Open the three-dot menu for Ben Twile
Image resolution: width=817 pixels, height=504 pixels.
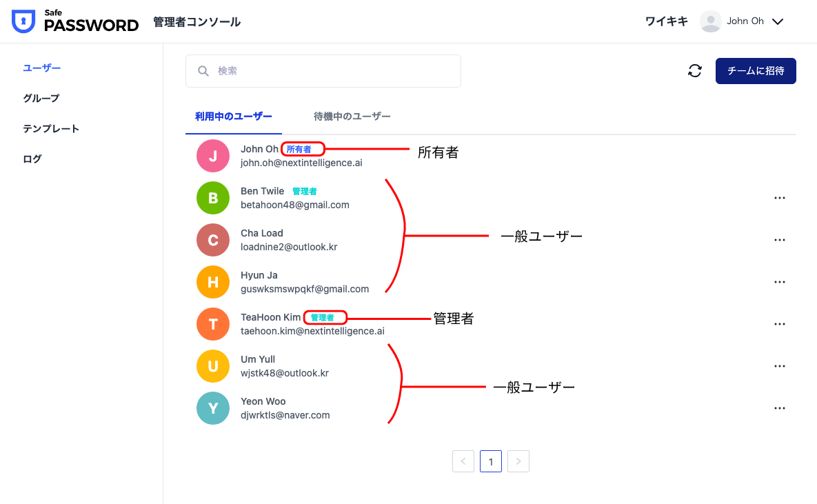pyautogui.click(x=780, y=198)
